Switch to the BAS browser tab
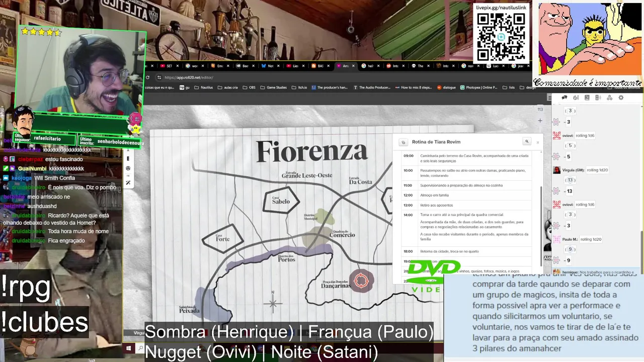 click(x=320, y=66)
